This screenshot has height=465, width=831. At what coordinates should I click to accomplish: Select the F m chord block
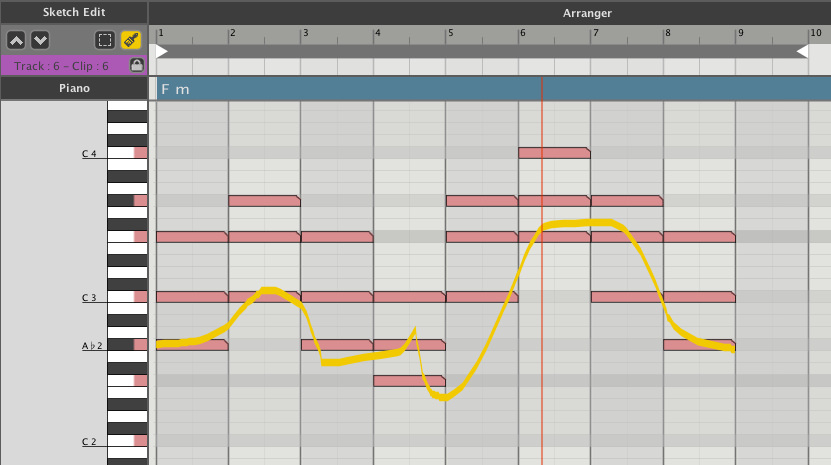click(493, 89)
